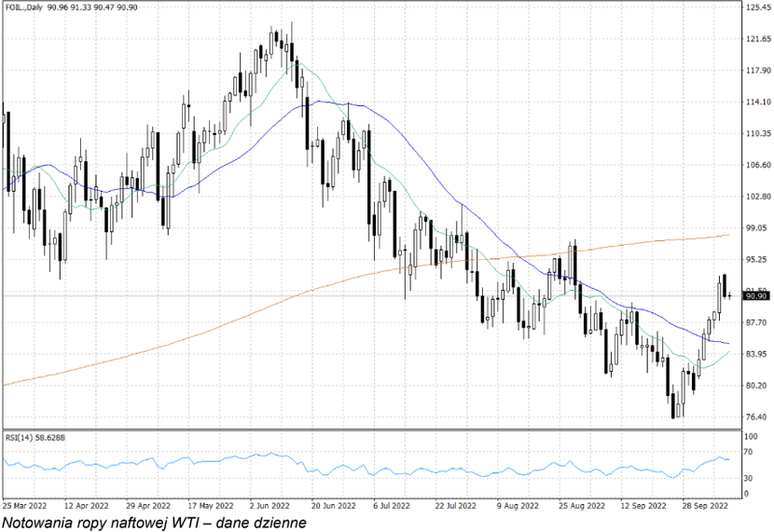The width and height of the screenshot is (774, 532).
Task: Click the 99.05 price axis label
Action: (x=757, y=227)
